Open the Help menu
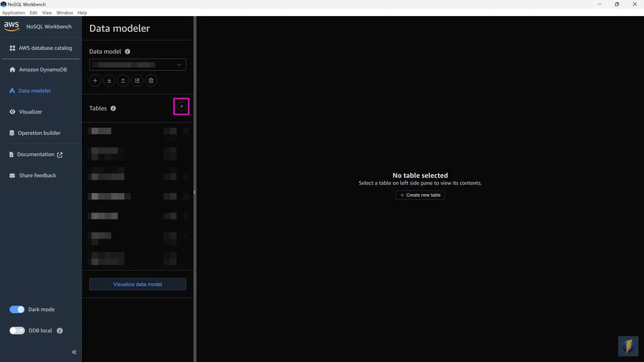 [x=82, y=13]
